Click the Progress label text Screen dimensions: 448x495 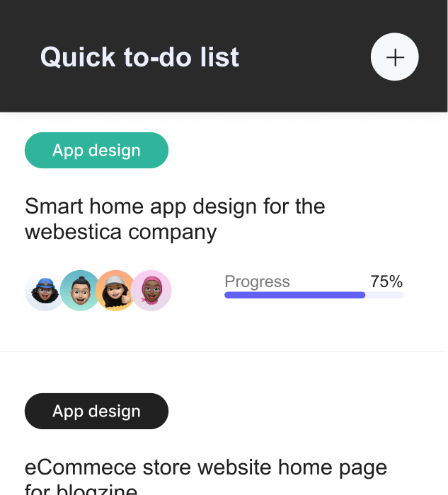pos(257,281)
